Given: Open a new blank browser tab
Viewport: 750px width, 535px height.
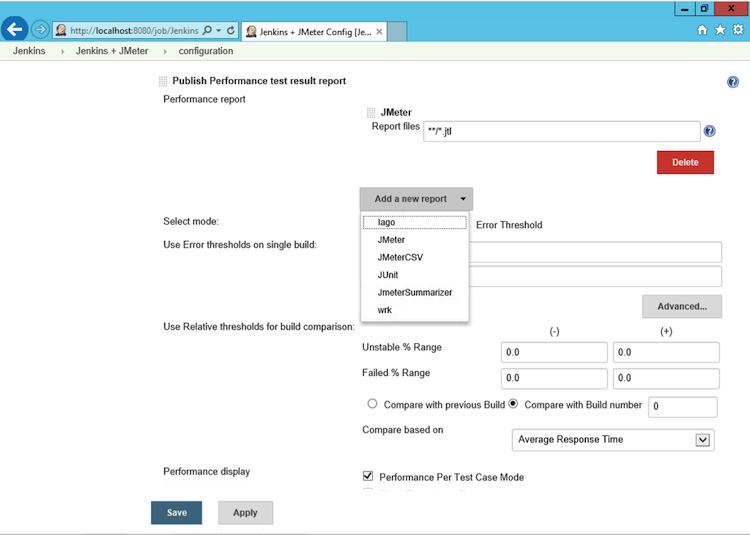Looking at the screenshot, I should coord(397,32).
